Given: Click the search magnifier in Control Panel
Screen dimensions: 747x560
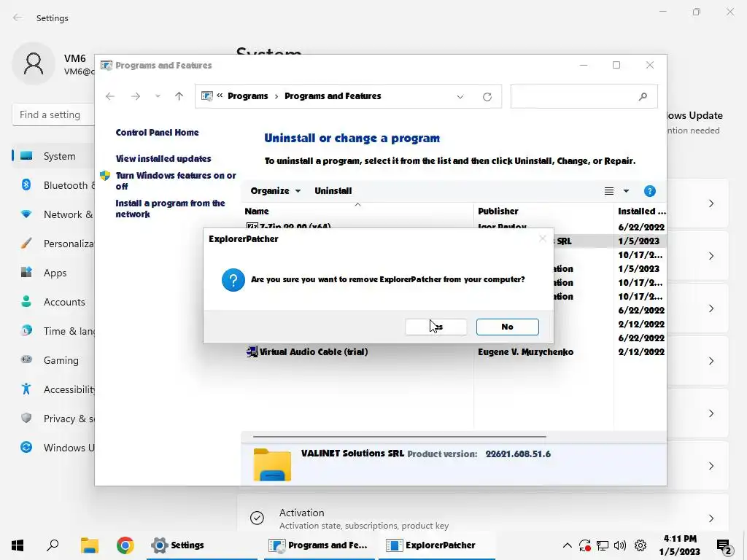Looking at the screenshot, I should point(643,97).
